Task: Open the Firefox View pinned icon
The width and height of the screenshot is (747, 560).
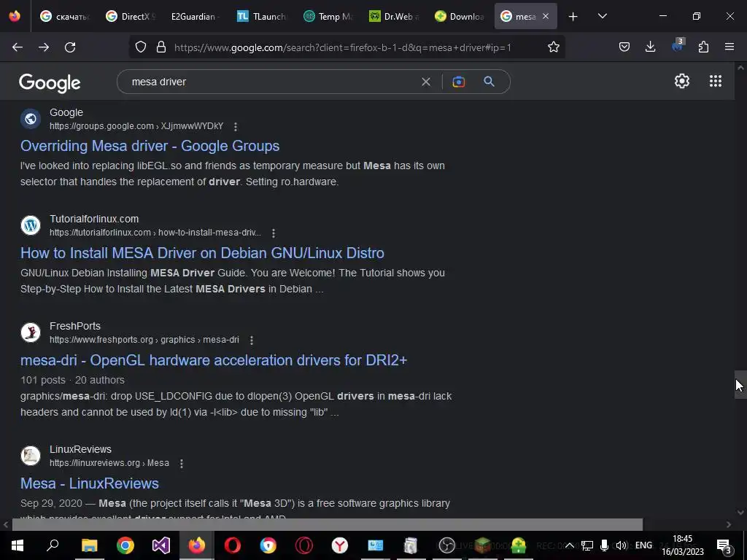Action: pos(15,16)
